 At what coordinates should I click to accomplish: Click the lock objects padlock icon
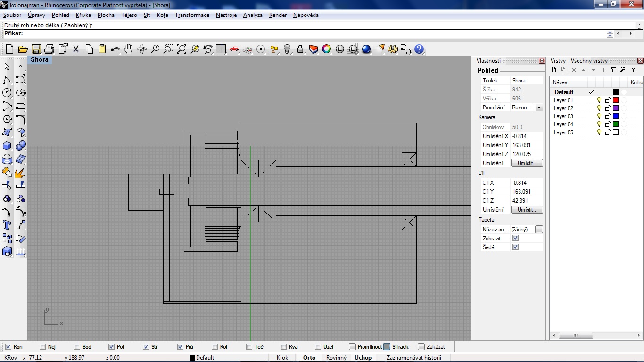pos(300,49)
